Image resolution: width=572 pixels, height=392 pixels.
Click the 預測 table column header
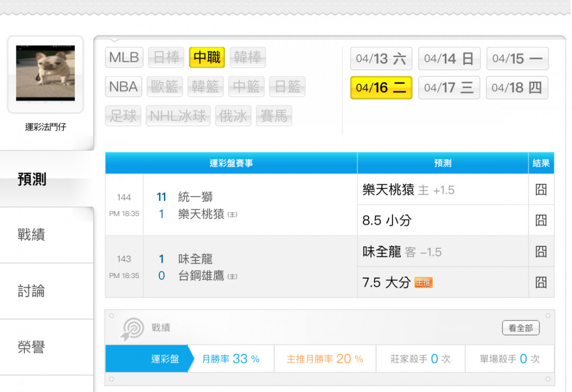coord(443,163)
